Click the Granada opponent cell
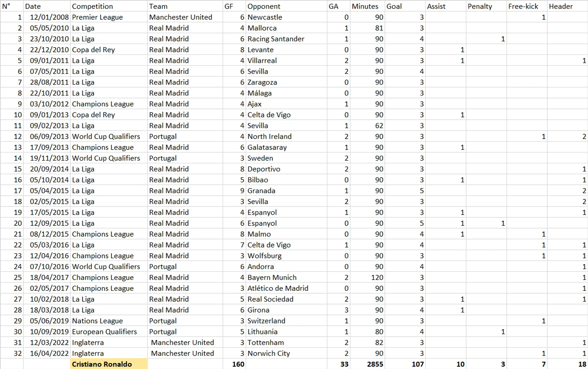 click(286, 191)
